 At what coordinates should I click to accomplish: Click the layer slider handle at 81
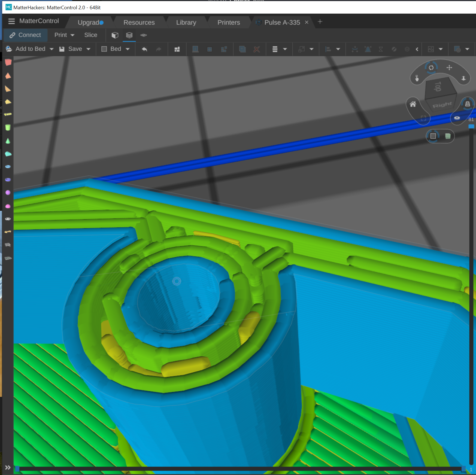pos(471,126)
